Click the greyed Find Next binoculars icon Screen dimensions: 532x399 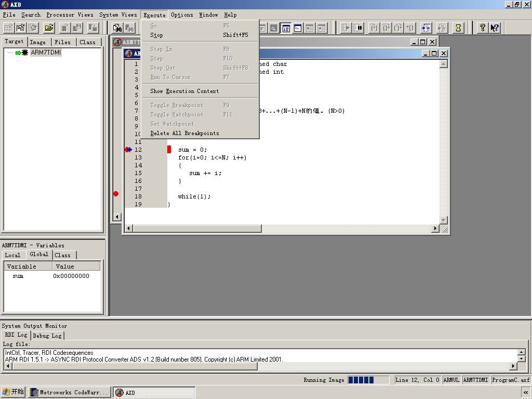tap(129, 28)
